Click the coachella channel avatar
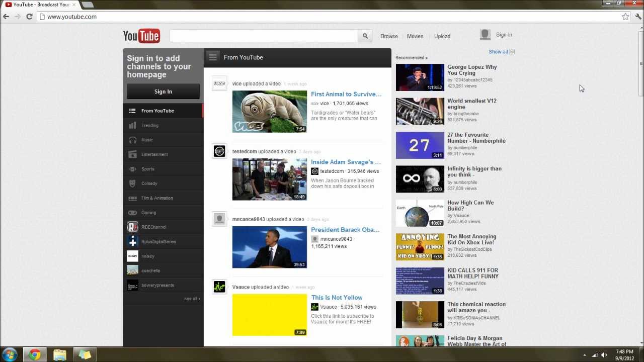Viewport: 644px width, 362px height. pos(132,270)
